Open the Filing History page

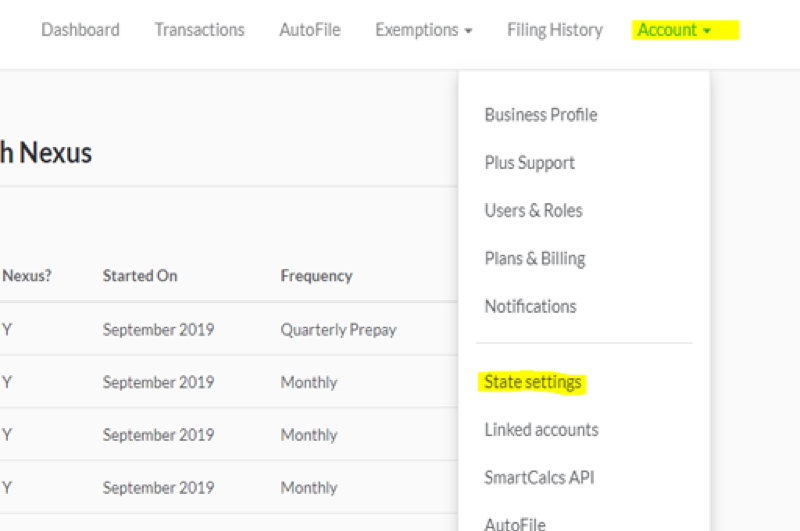coord(555,30)
